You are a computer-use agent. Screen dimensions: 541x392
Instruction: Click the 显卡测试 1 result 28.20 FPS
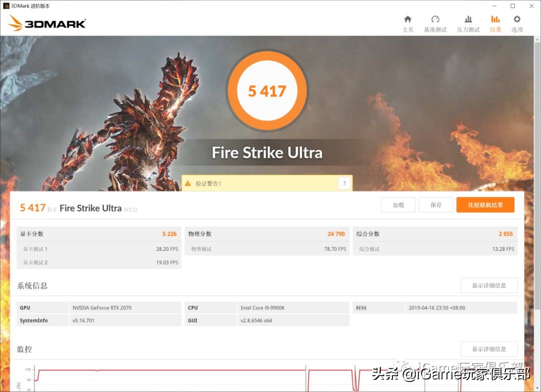coord(167,249)
